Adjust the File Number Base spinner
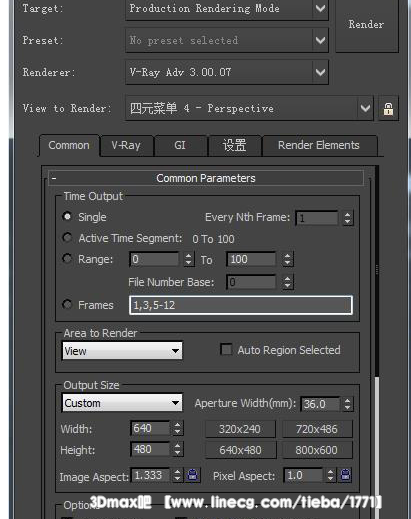This screenshot has height=519, width=411. (x=287, y=282)
